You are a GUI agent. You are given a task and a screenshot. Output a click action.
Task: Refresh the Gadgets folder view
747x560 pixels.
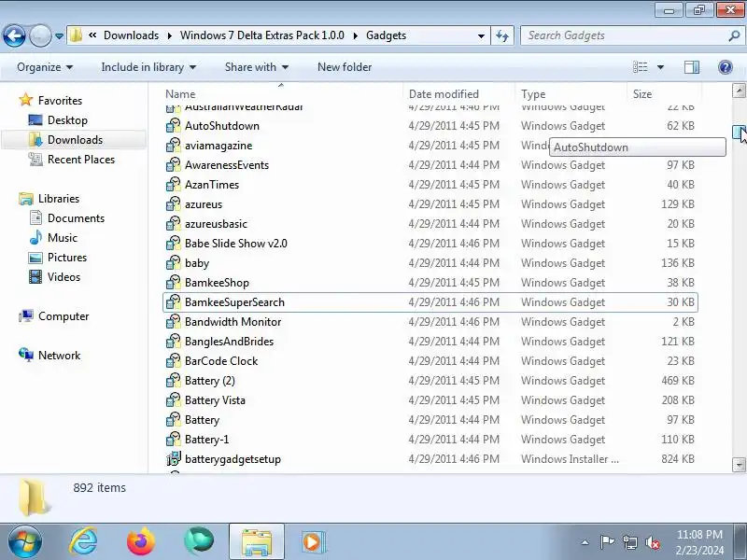(502, 35)
